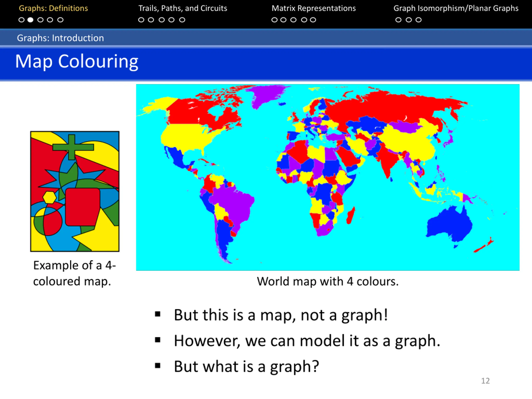Viewport: 532px width, 399px height.
Task: Click the Map Colouring slide title
Action: tap(77, 62)
